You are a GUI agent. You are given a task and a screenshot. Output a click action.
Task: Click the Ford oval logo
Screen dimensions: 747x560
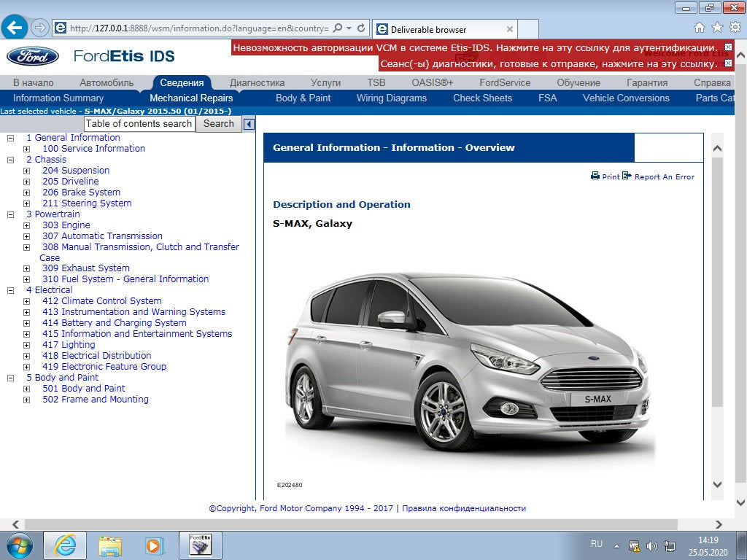pos(33,56)
